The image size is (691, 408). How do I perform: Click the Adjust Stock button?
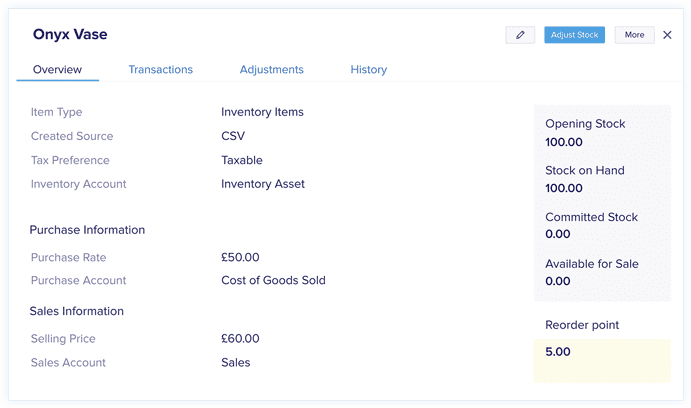[x=574, y=35]
